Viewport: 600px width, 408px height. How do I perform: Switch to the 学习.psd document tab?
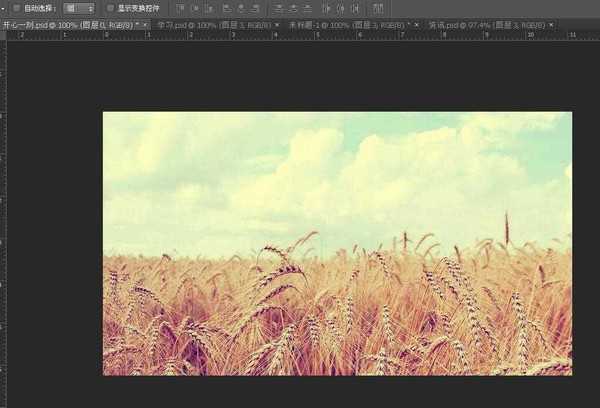point(206,23)
